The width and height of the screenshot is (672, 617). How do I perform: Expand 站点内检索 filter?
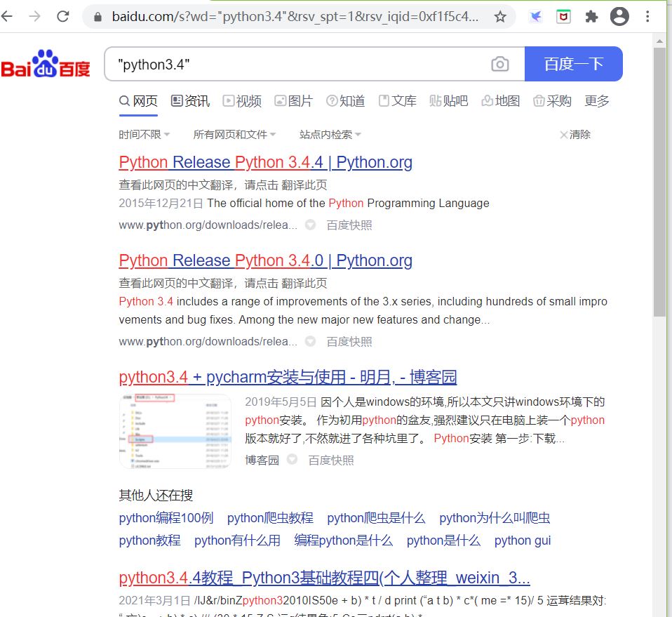330,135
